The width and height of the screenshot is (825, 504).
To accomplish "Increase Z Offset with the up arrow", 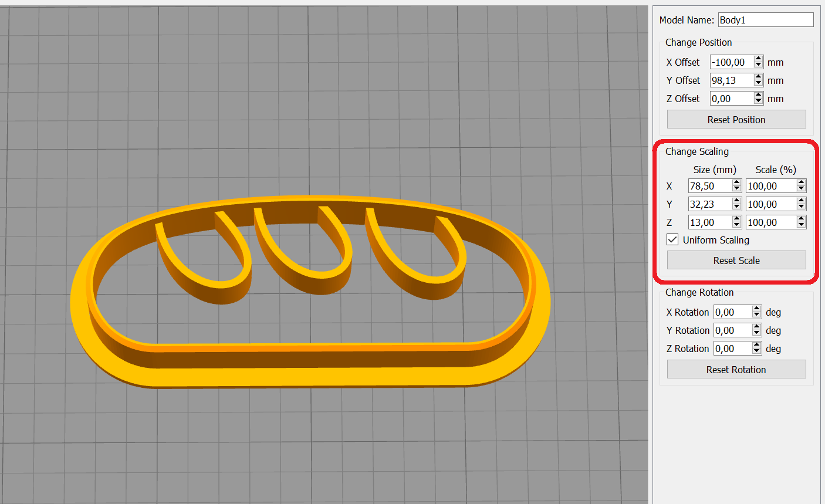I will (759, 95).
